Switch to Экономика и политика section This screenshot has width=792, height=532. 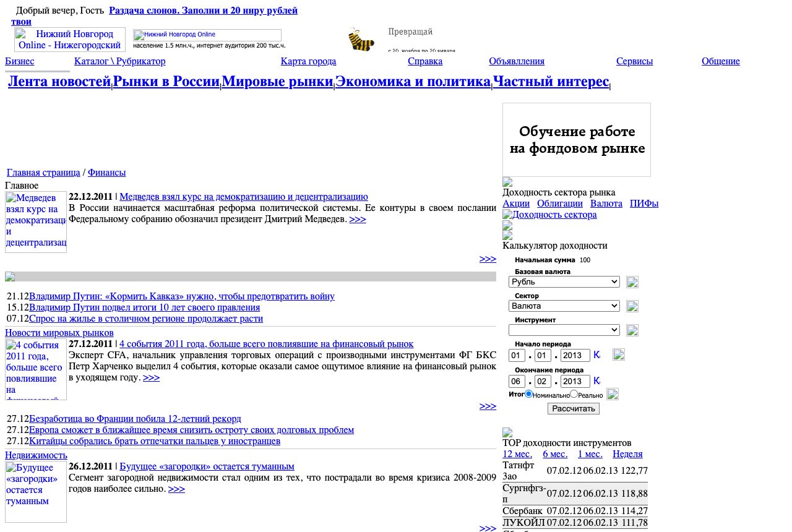(x=413, y=82)
